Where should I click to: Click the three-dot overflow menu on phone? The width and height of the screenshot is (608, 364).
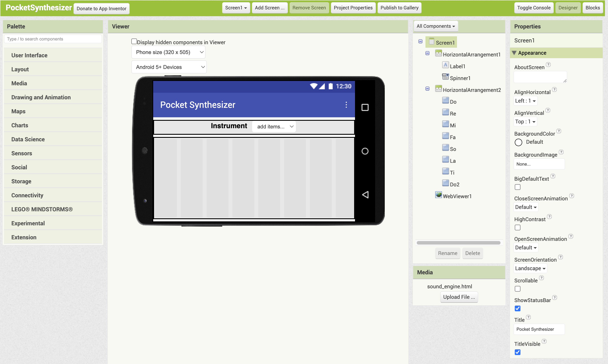click(x=346, y=105)
